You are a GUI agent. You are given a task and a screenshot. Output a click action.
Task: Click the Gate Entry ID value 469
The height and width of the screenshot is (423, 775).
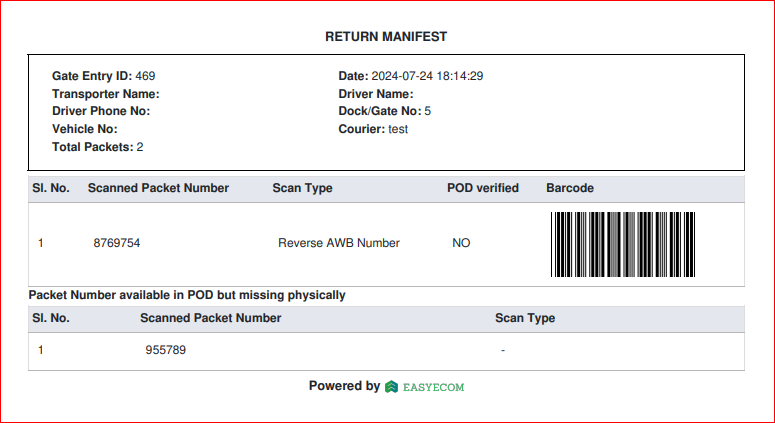coord(145,76)
